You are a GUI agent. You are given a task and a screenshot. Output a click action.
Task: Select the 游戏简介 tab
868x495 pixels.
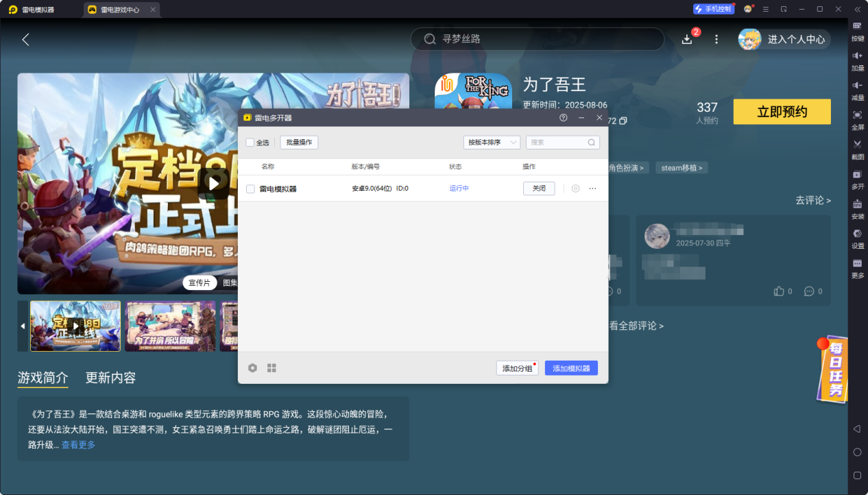pyautogui.click(x=43, y=378)
